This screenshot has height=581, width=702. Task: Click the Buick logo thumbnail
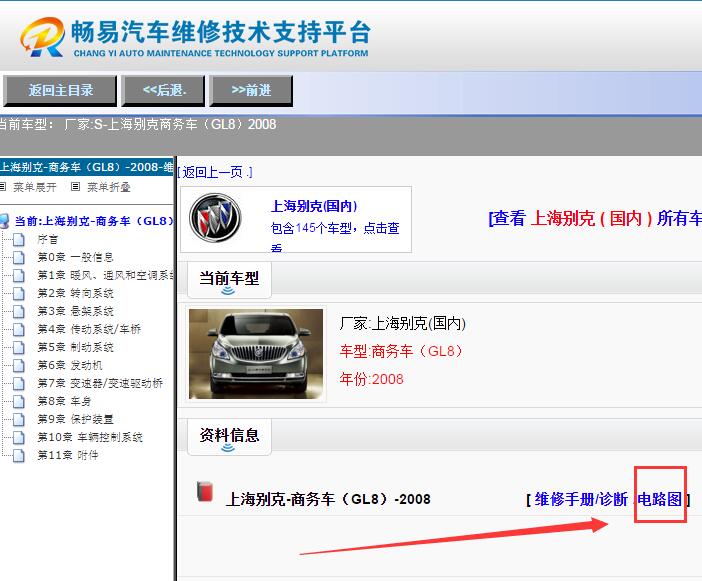coord(215,218)
